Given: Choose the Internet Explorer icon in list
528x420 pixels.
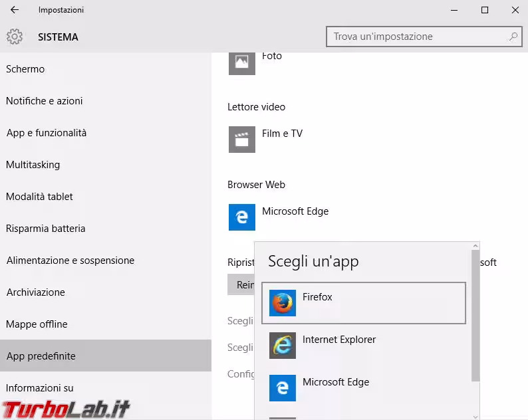Looking at the screenshot, I should (x=283, y=346).
